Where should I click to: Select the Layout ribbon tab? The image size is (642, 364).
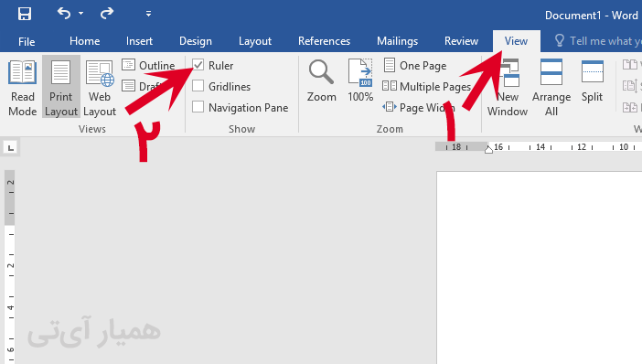[x=254, y=41]
